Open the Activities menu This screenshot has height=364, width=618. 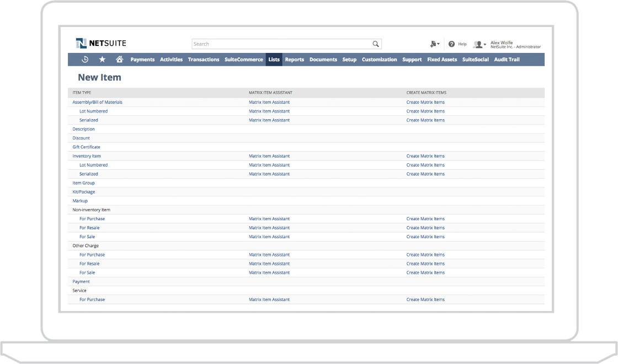tap(171, 60)
